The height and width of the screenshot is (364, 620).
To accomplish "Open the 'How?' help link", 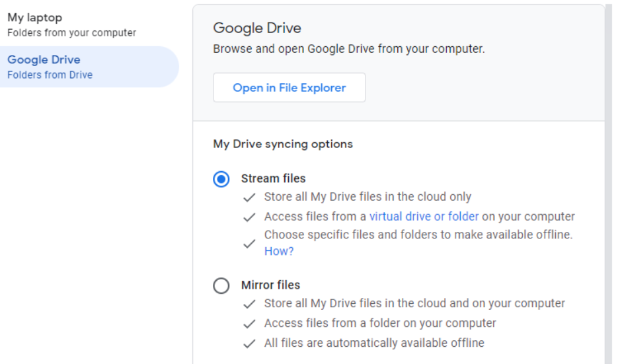I will 279,251.
